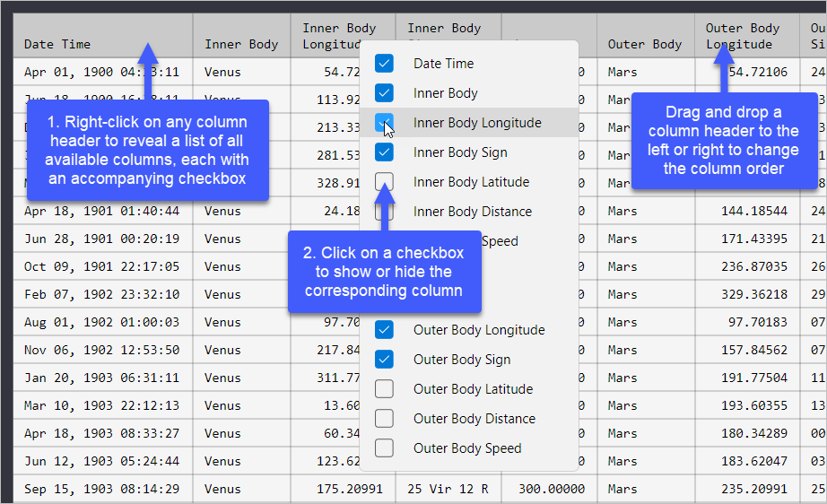827x504 pixels.
Task: Uncheck the Date Time column checkbox
Action: pos(384,64)
